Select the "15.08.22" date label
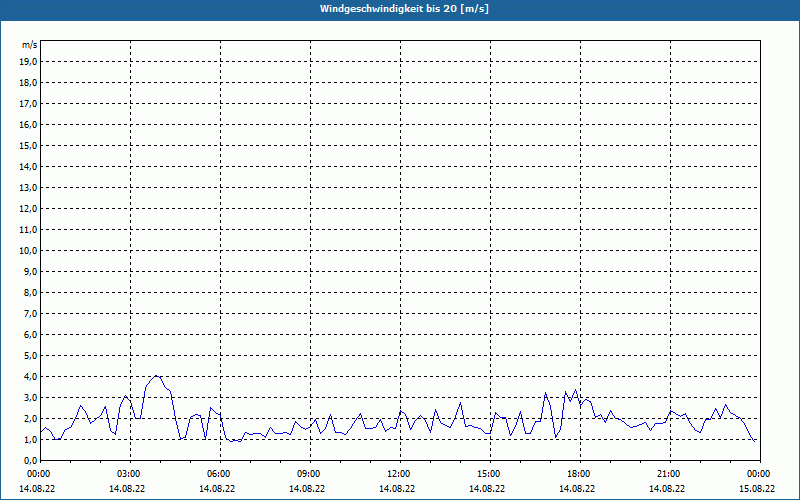This screenshot has width=800, height=500. pyautogui.click(x=757, y=489)
